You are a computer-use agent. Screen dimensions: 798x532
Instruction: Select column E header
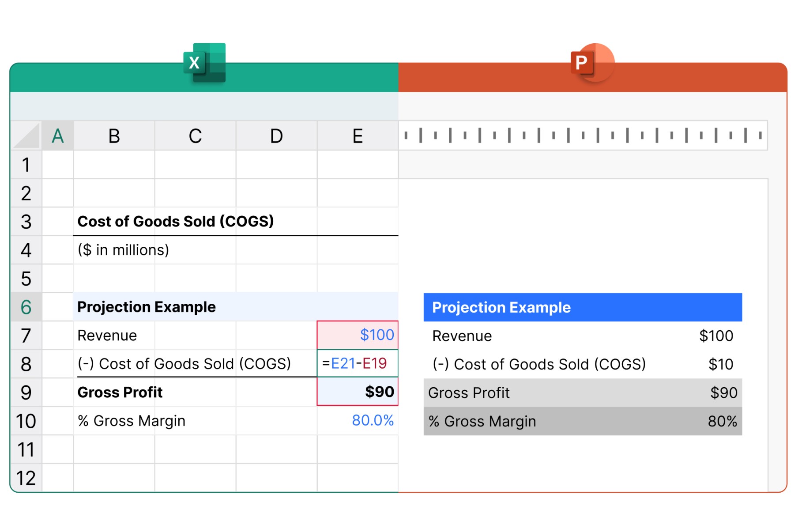358,136
